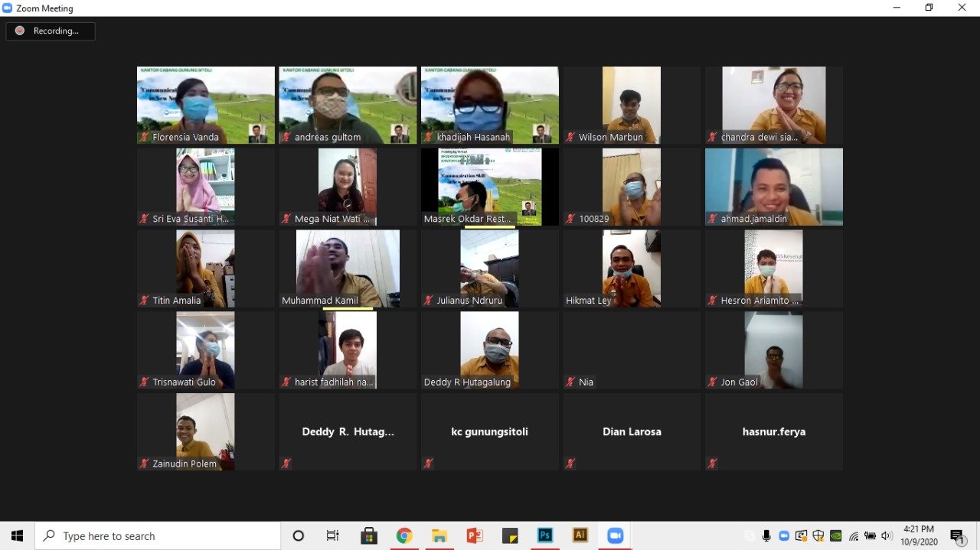This screenshot has height=550, width=980.
Task: Open the Windows Start menu
Action: click(17, 535)
